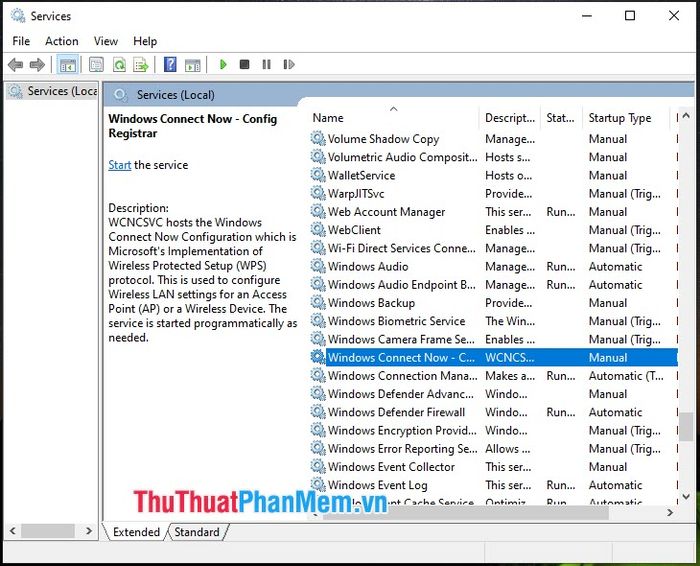Click the Export List toolbar icon
This screenshot has width=700, height=566.
(x=141, y=65)
